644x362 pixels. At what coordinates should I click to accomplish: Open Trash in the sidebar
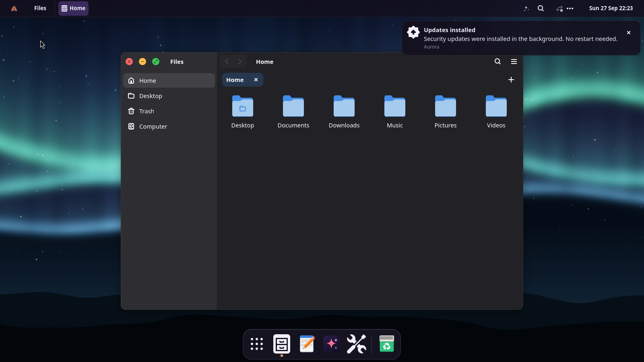(169, 111)
